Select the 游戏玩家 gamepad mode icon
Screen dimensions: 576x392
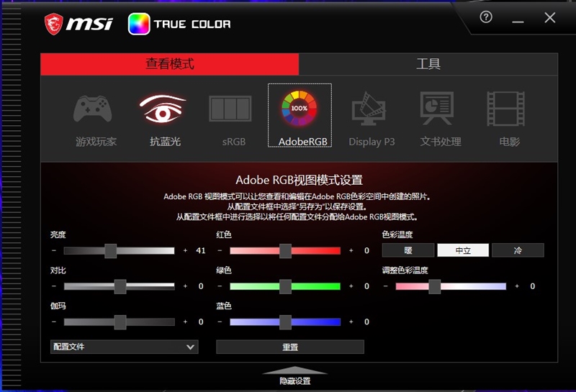point(93,109)
